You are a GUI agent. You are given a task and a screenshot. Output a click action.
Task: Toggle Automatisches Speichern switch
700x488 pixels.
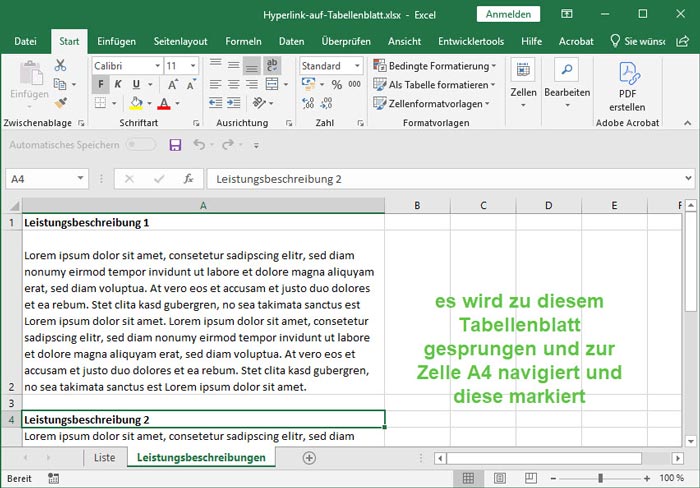pyautogui.click(x=141, y=145)
